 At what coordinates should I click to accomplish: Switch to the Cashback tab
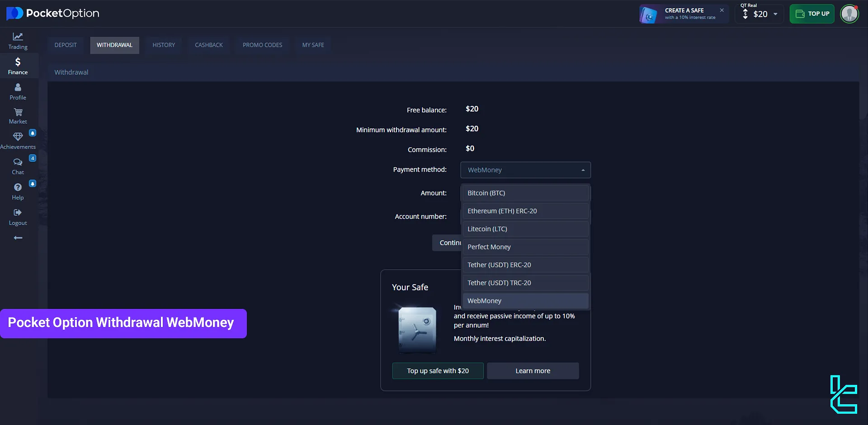(209, 45)
